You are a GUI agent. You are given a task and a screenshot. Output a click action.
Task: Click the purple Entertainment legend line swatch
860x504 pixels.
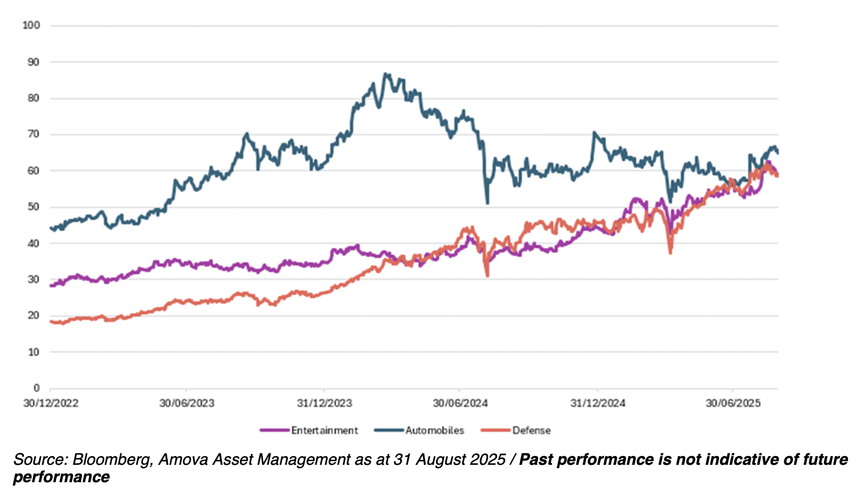[x=274, y=431]
